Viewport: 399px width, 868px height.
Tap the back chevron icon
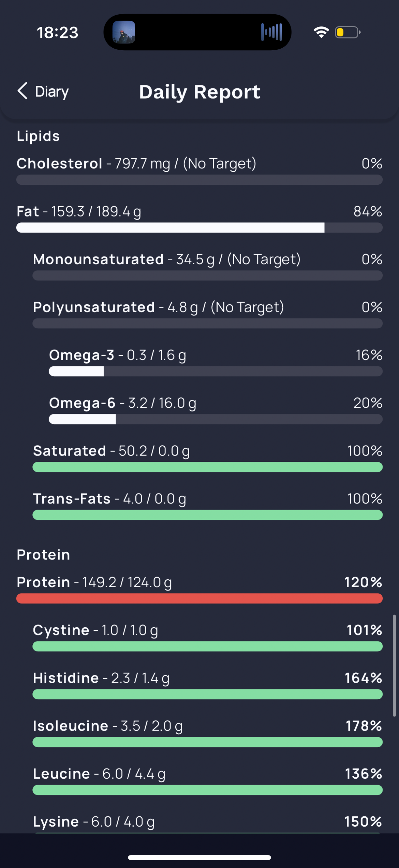click(22, 91)
